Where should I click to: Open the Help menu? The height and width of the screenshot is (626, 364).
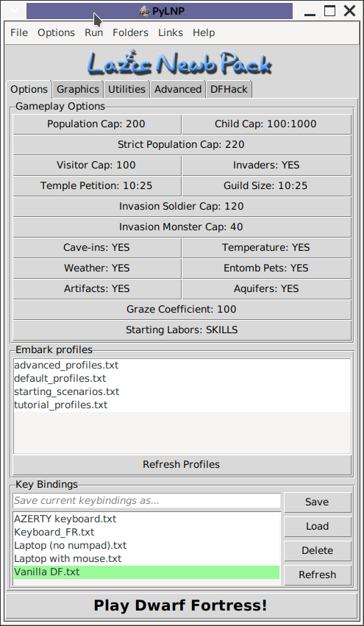(204, 33)
